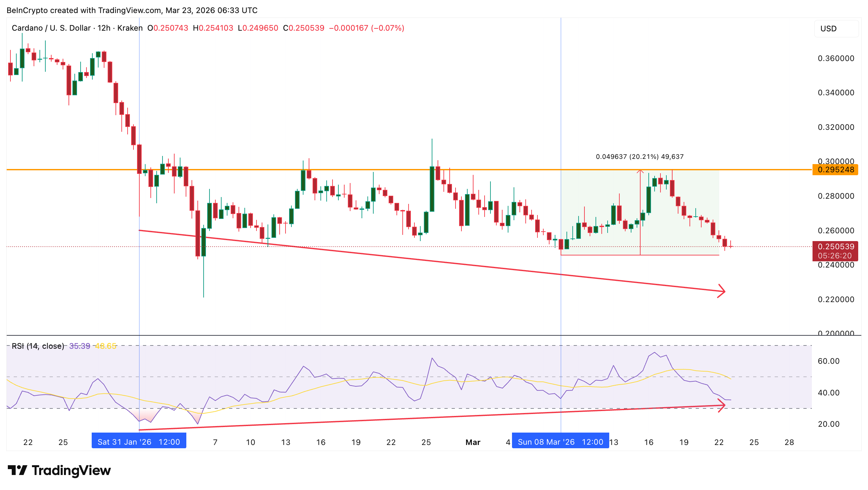Click the Cardano / U. S. Dollar symbol title
This screenshot has width=868, height=490.
51,28
